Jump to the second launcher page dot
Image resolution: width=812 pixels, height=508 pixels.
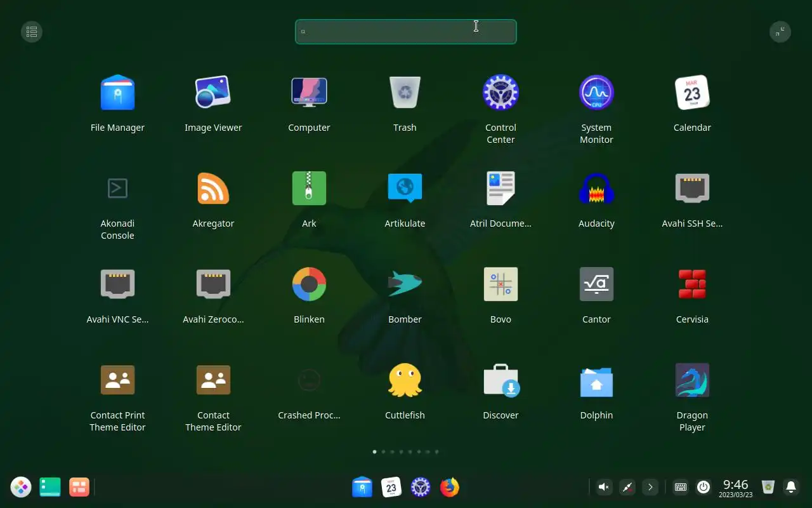point(383,452)
